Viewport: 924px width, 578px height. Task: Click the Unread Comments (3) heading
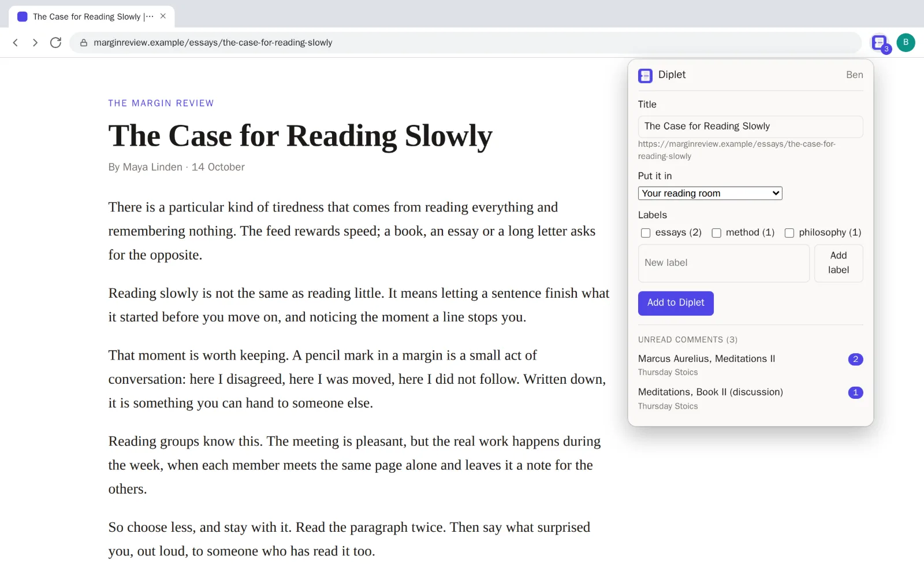coord(688,340)
